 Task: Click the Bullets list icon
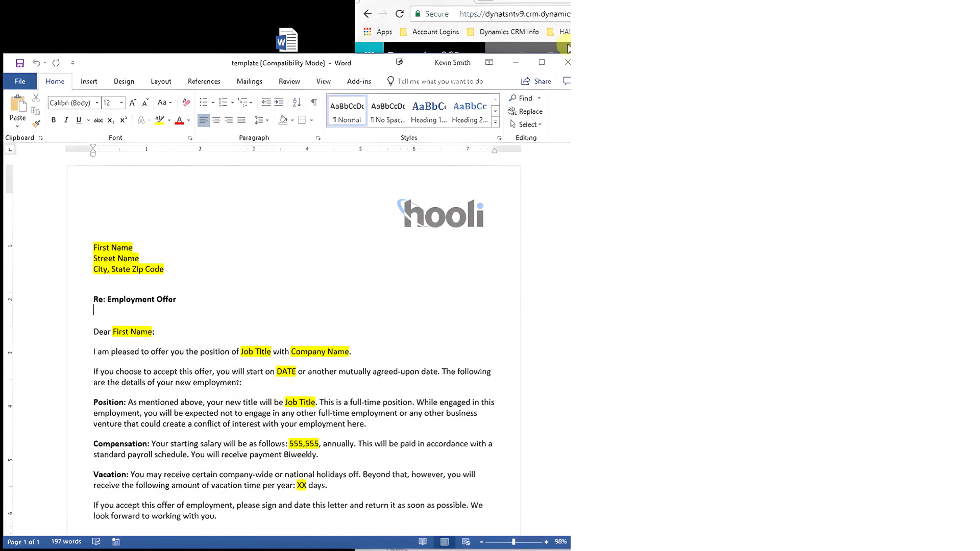(204, 103)
